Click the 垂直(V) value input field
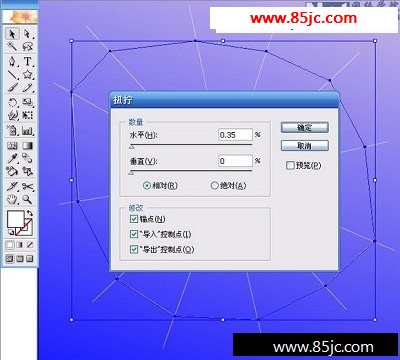The height and width of the screenshot is (360, 400). click(x=235, y=161)
